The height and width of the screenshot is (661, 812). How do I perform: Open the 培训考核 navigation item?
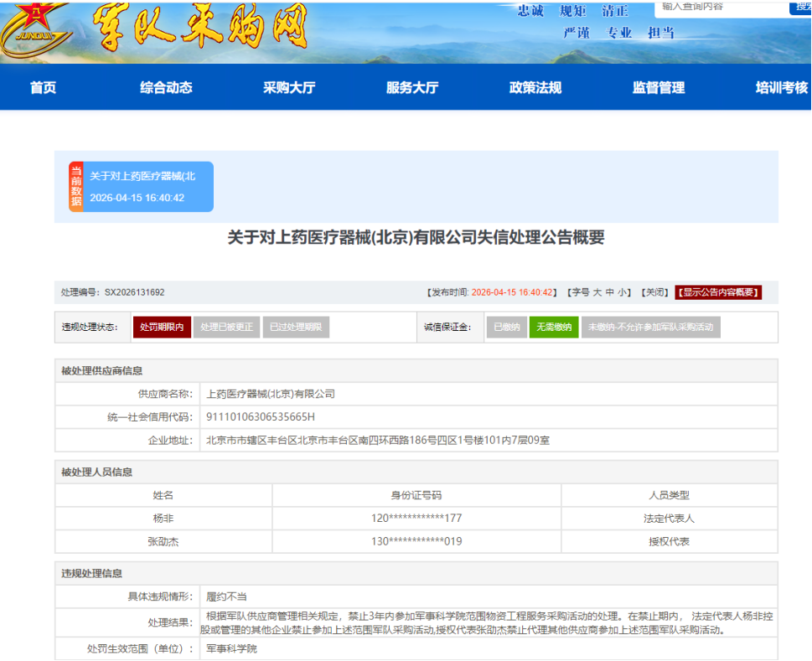781,88
